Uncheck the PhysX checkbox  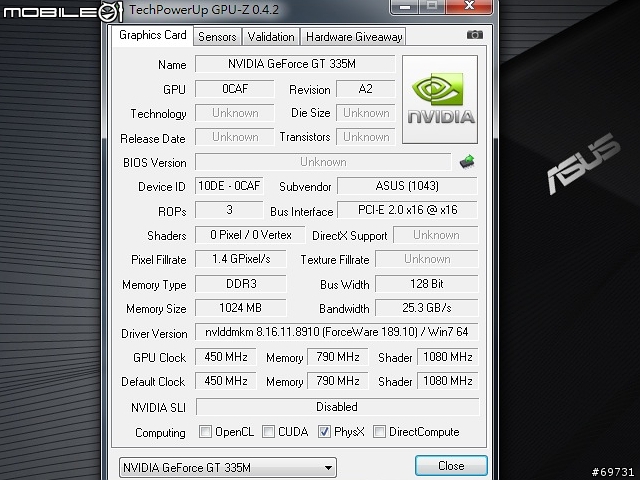(324, 431)
